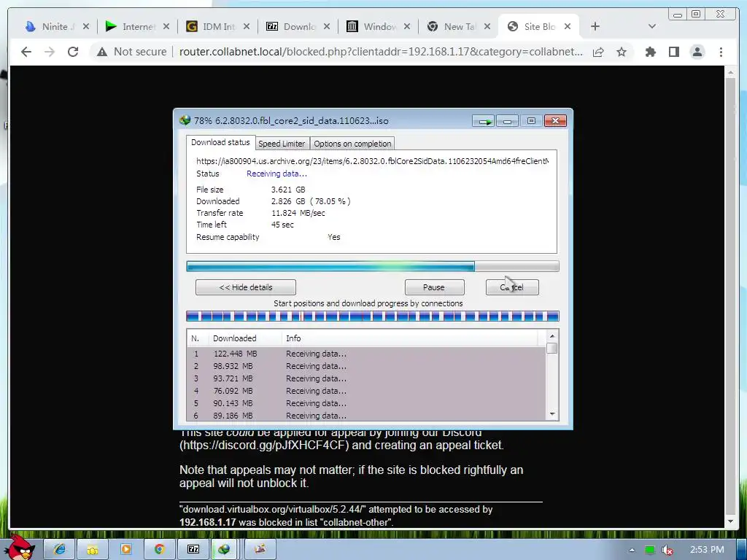Open a new Chrome tab
Screen dimensions: 747x560
pyautogui.click(x=595, y=27)
